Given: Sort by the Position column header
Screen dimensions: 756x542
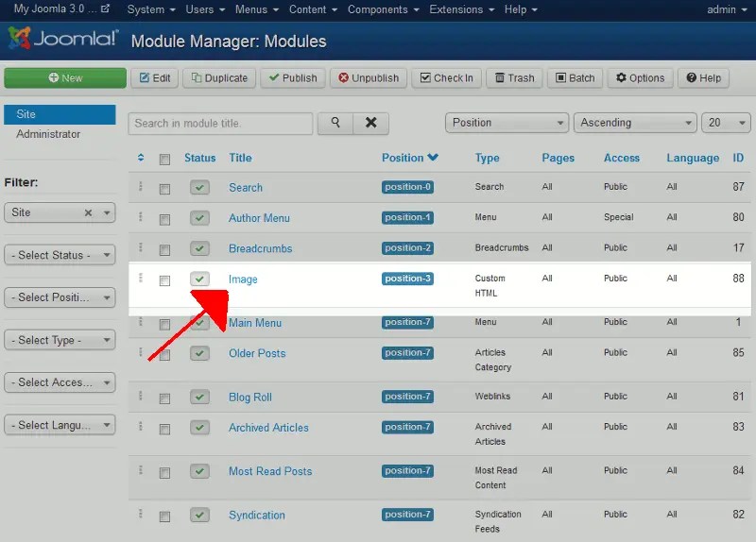Looking at the screenshot, I should click(410, 158).
